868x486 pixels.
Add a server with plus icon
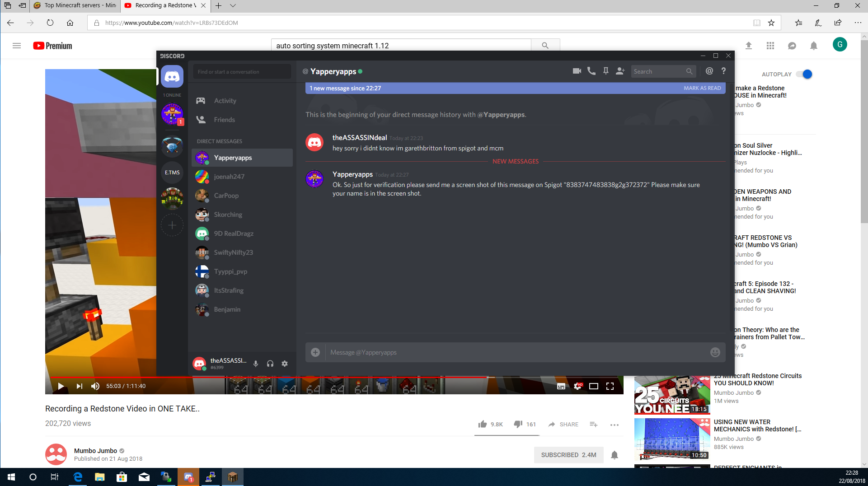(172, 225)
